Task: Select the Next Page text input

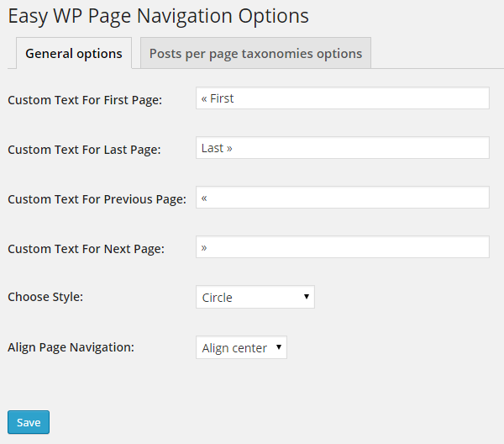Action: [x=342, y=247]
